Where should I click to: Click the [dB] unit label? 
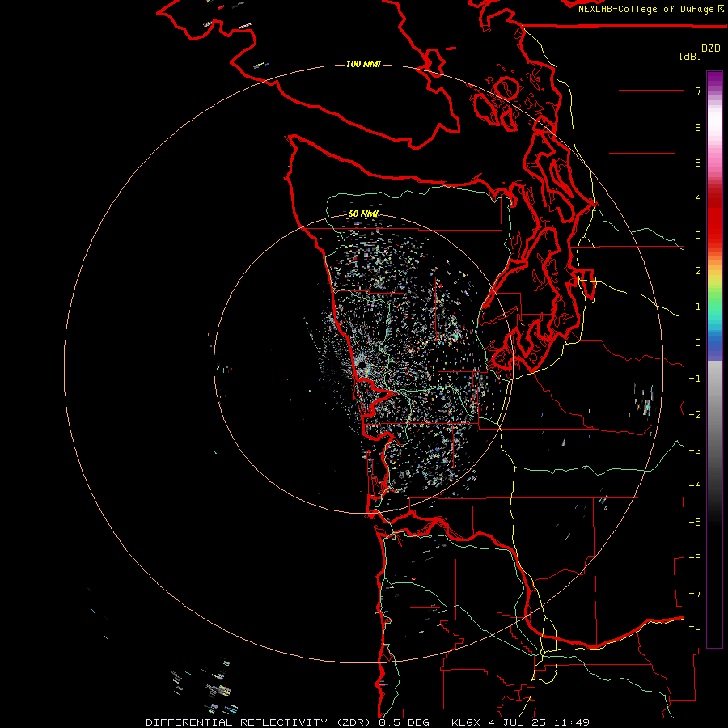691,56
